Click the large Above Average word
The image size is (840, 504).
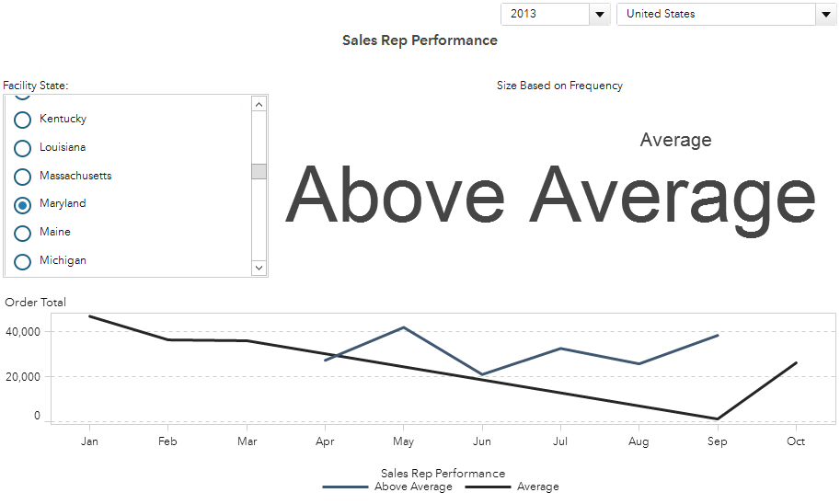(550, 195)
